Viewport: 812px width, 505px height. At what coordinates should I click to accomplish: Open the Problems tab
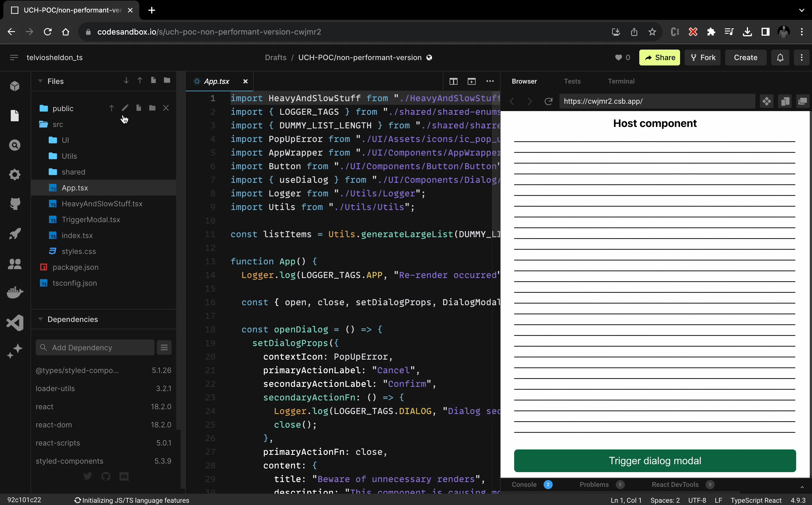(x=602, y=484)
